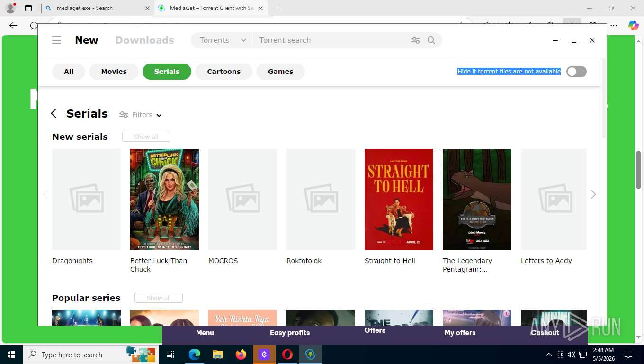Open the Dragonights placeholder thumbnail
Screen dimensions: 644x364
point(86,200)
